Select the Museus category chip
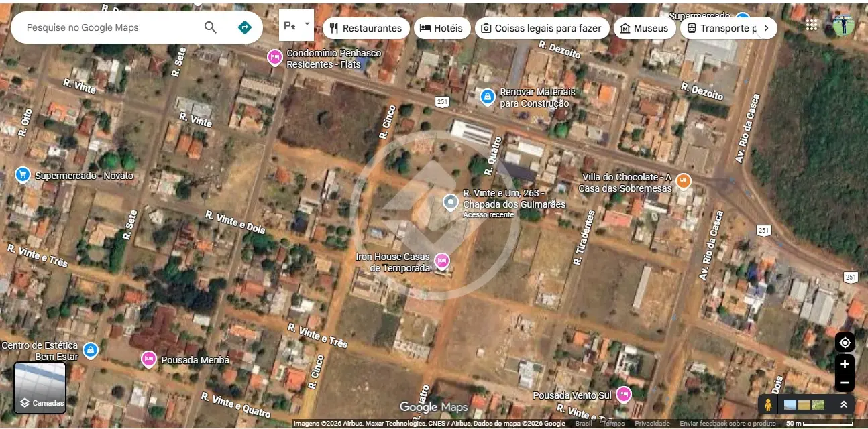 point(645,28)
